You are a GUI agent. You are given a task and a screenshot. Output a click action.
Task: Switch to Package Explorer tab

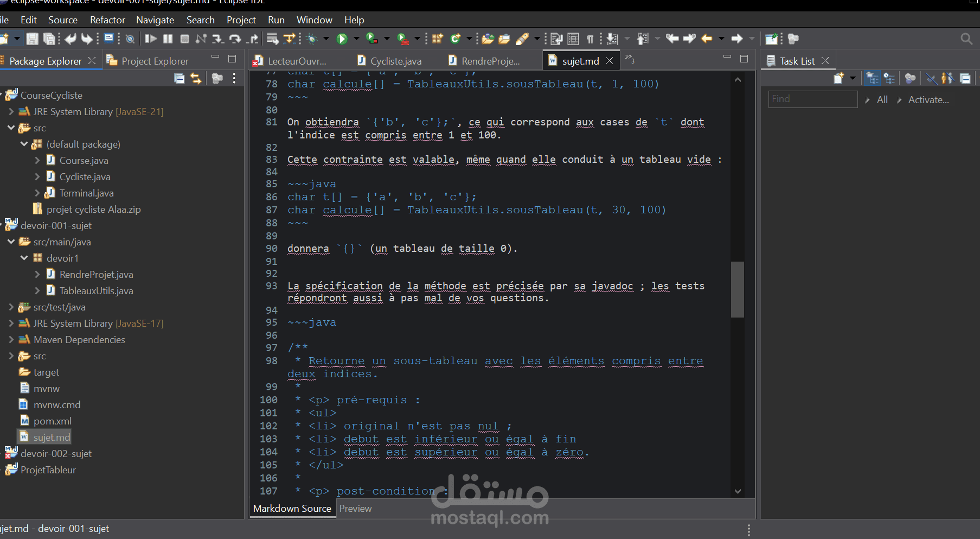click(46, 61)
